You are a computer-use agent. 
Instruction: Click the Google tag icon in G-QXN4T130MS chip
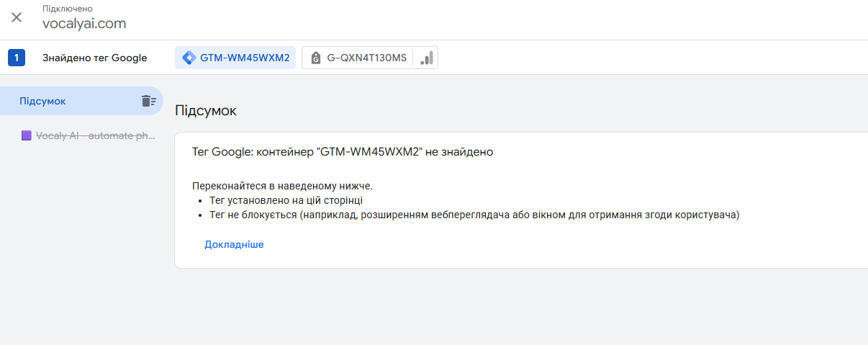(x=315, y=58)
